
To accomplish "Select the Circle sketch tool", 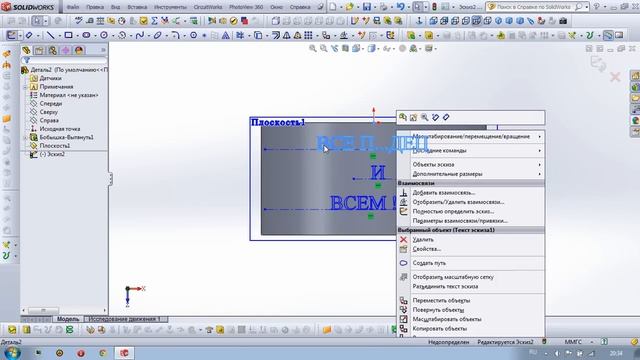I will [104, 36].
